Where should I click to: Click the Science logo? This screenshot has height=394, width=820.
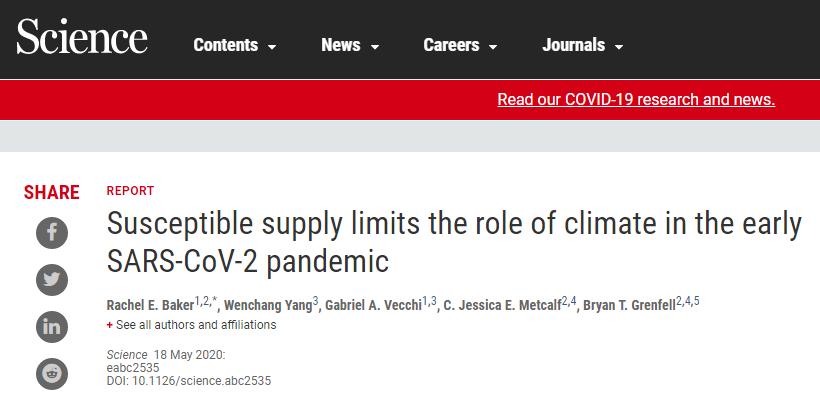[x=82, y=36]
